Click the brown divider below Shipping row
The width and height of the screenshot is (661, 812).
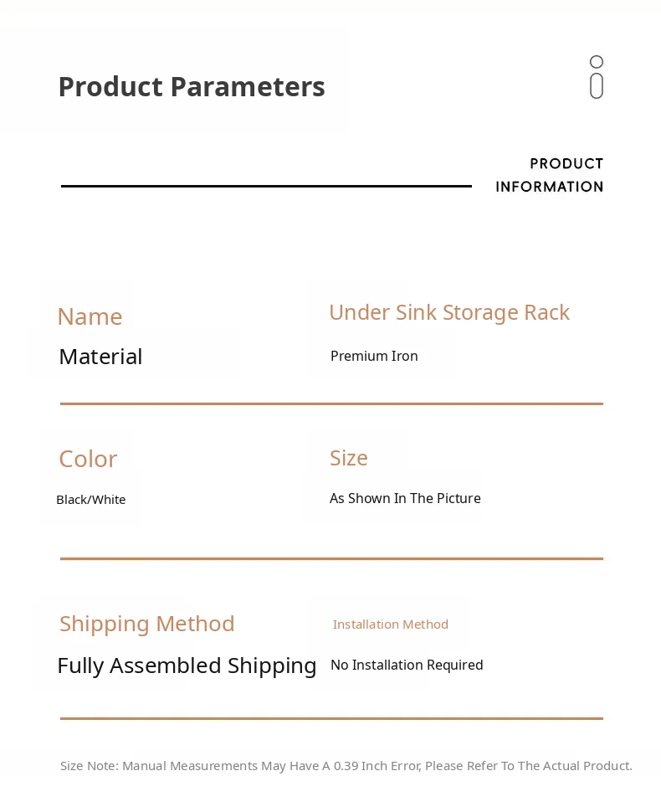332,718
